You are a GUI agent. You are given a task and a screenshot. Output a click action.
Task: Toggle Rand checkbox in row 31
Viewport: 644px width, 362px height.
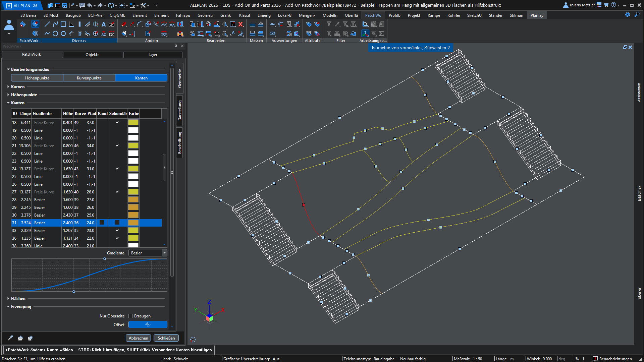pos(102,223)
